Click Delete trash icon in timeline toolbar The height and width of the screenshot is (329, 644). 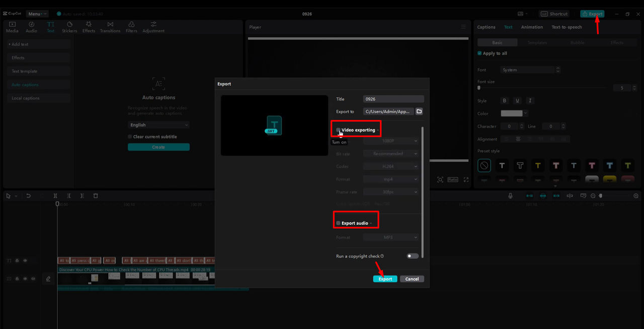(x=96, y=195)
